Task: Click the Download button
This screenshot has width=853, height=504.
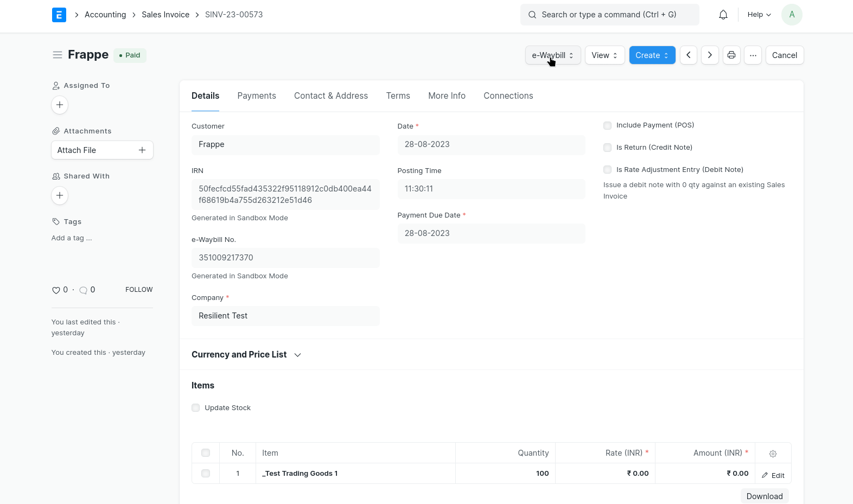Action: (765, 496)
